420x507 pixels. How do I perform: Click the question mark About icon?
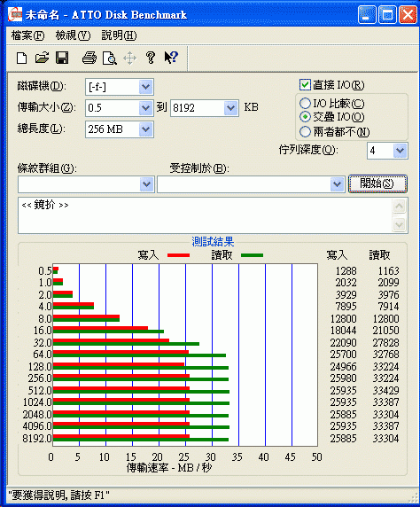pos(151,58)
